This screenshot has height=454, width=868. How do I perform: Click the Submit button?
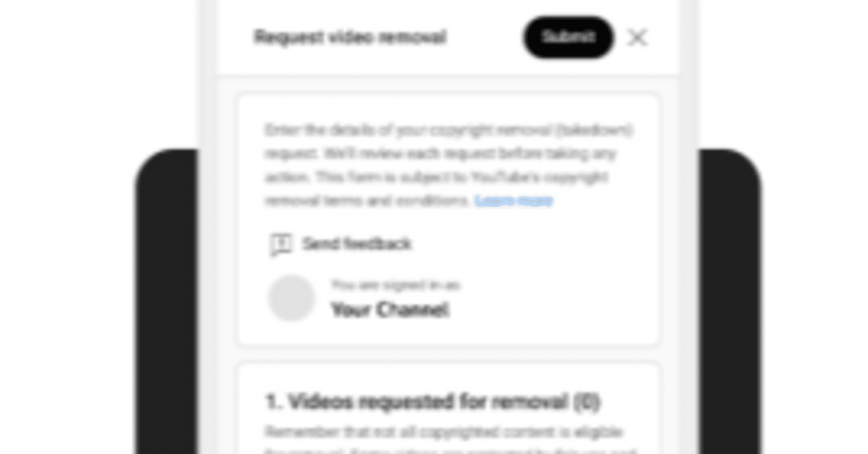[x=568, y=37]
